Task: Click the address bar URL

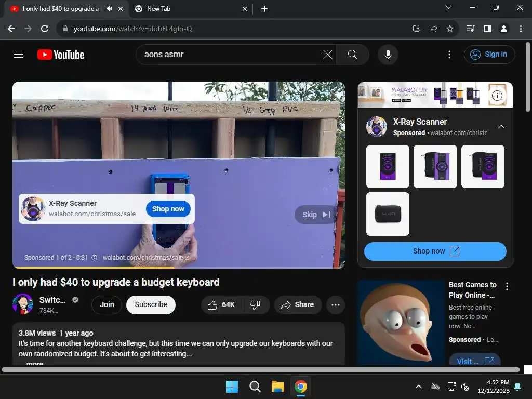Action: [x=132, y=29]
